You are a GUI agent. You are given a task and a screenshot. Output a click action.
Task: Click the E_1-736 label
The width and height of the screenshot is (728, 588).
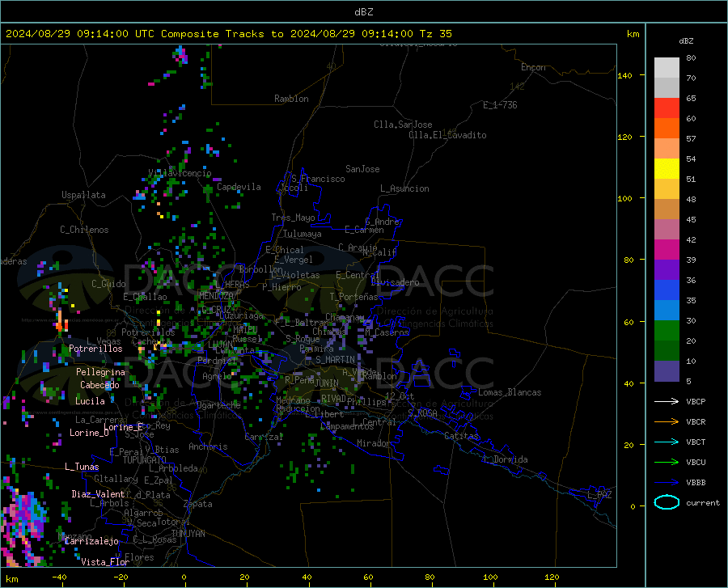pyautogui.click(x=500, y=105)
